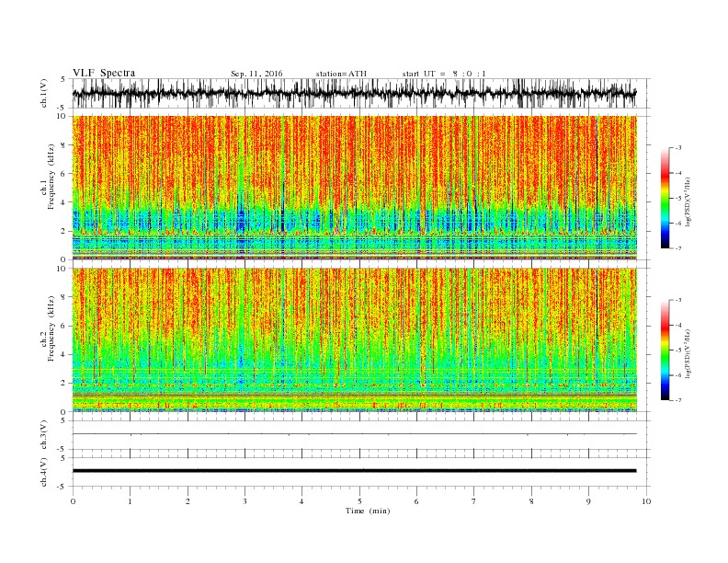The image size is (728, 563).
Task: Click the "-5" tick on ch.2 colorbar
Action: [677, 350]
